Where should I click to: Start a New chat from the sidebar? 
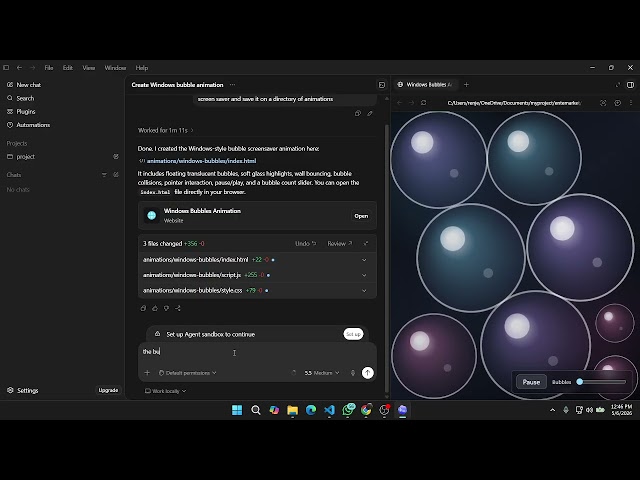[24, 85]
